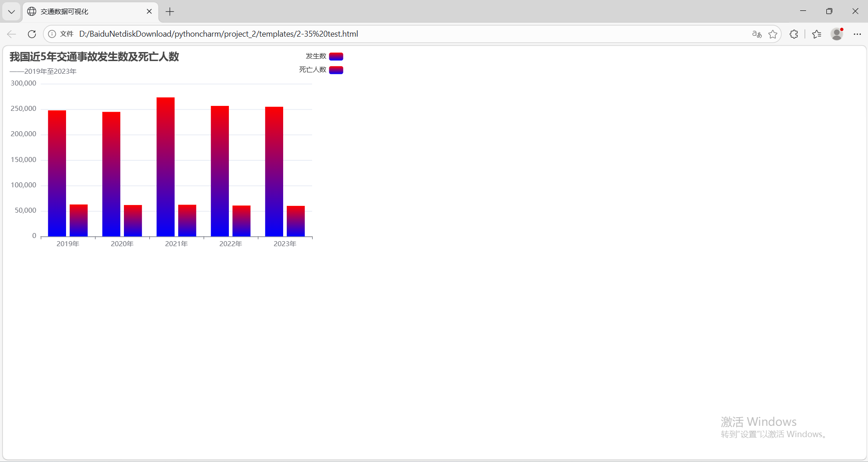Add this page to favorites star
Image resolution: width=868 pixels, height=462 pixels.
(773, 34)
